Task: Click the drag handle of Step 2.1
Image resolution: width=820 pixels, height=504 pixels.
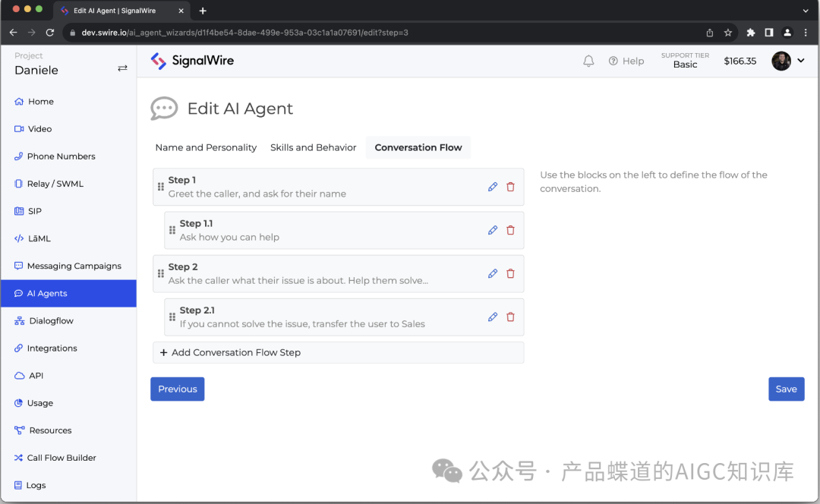Action: (x=172, y=317)
